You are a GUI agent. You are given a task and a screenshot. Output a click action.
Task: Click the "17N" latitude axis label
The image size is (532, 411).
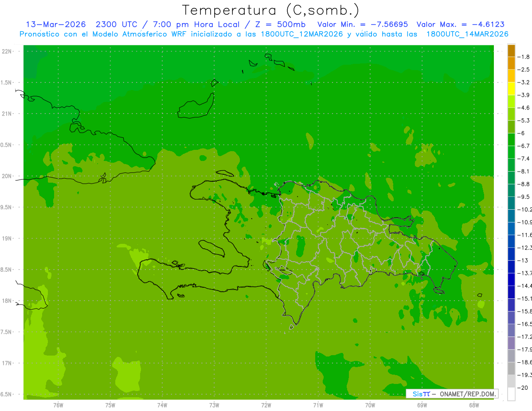click(x=8, y=363)
